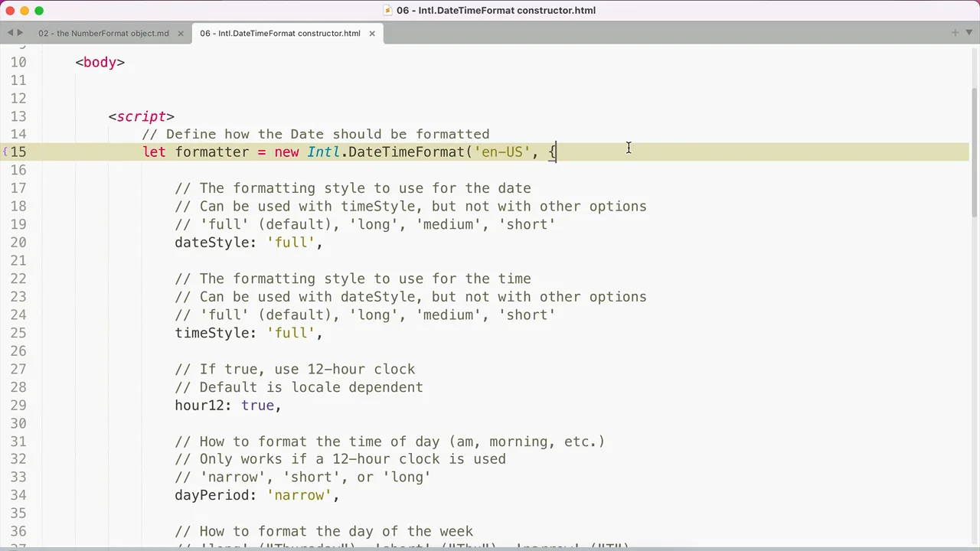980x551 pixels.
Task: Click line number 29 in the gutter
Action: point(18,406)
